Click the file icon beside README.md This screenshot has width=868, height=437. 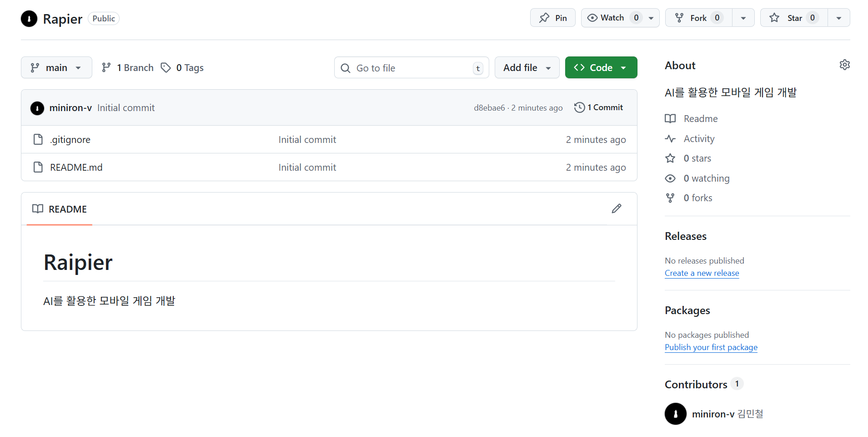pos(38,167)
